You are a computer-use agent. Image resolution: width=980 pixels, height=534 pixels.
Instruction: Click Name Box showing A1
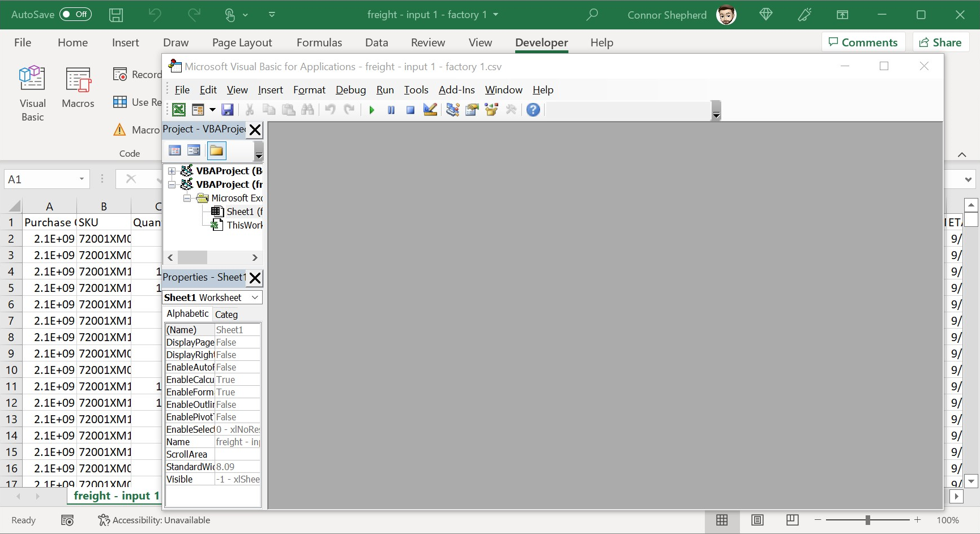[x=41, y=179]
